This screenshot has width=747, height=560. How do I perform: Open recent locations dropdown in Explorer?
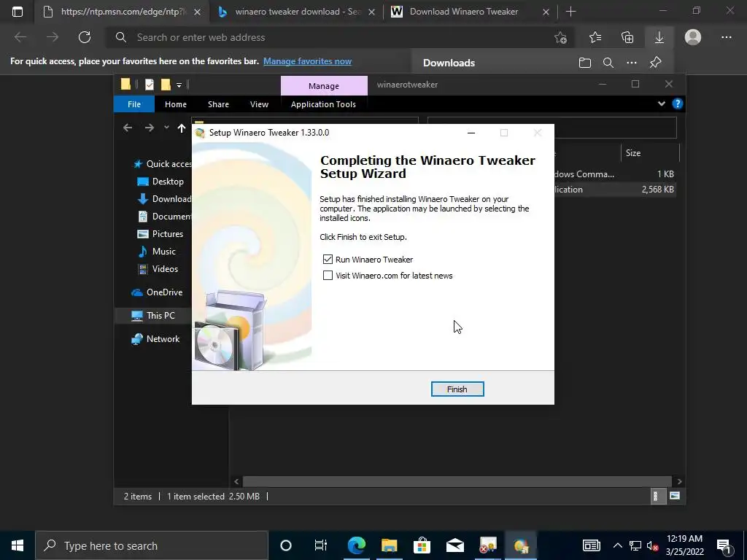point(166,128)
